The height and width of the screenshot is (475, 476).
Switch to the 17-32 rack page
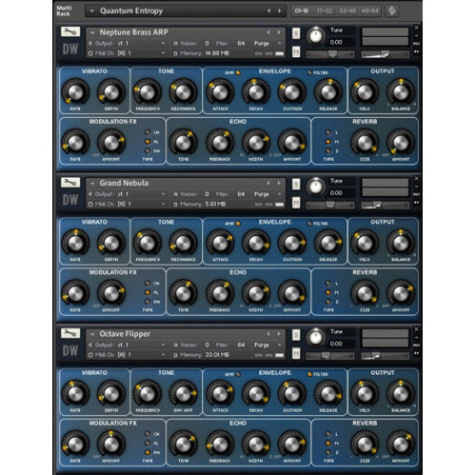pos(325,10)
